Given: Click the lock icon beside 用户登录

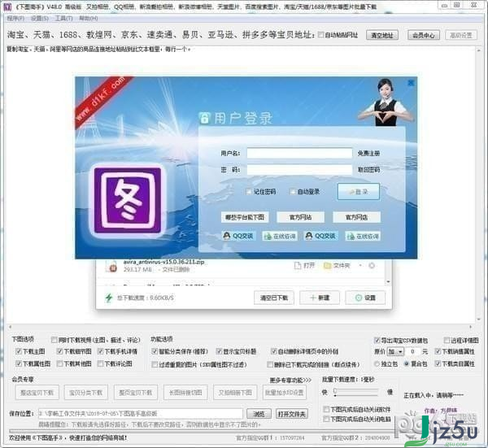Looking at the screenshot, I should point(204,118).
